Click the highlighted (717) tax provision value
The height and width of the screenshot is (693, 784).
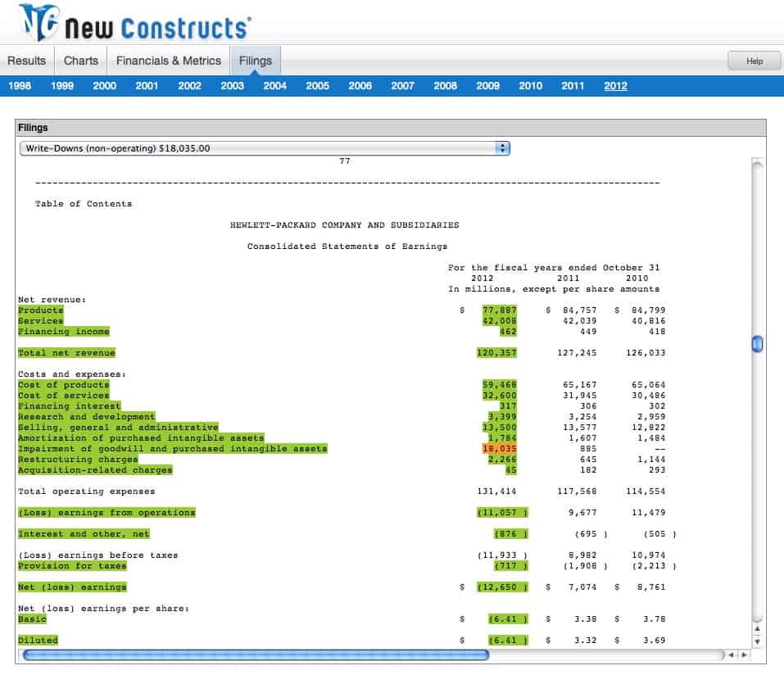click(x=511, y=566)
